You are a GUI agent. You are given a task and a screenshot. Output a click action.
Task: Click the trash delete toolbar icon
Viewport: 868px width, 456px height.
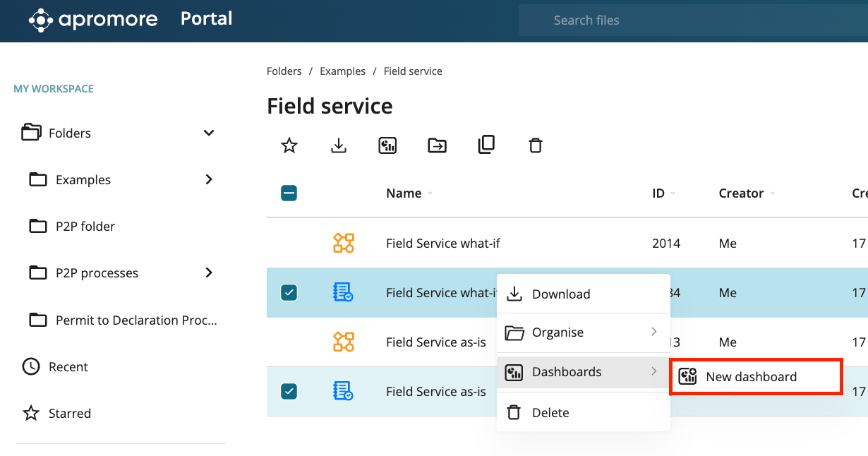(536, 145)
